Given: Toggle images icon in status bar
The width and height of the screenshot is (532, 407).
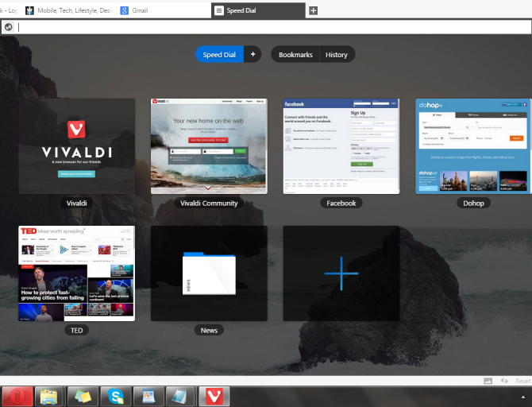Looking at the screenshot, I should [488, 381].
